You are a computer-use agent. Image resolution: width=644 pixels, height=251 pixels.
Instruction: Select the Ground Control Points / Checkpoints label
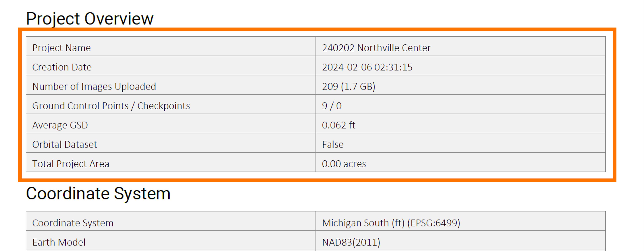111,106
